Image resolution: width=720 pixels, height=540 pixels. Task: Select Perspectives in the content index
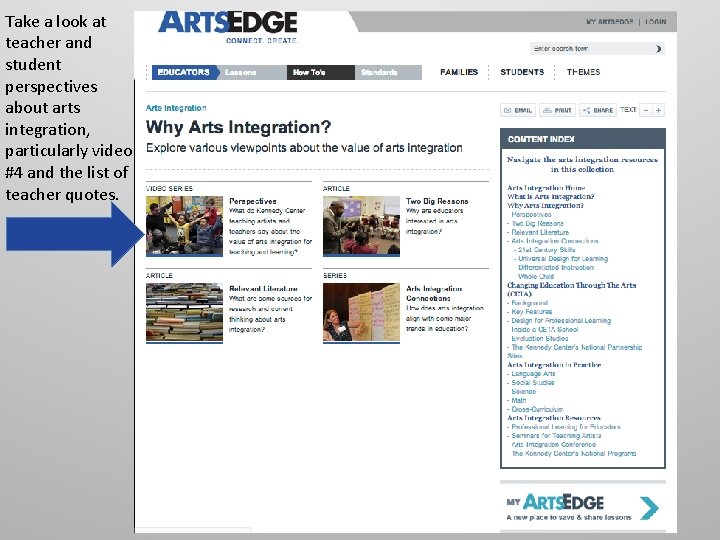click(531, 214)
